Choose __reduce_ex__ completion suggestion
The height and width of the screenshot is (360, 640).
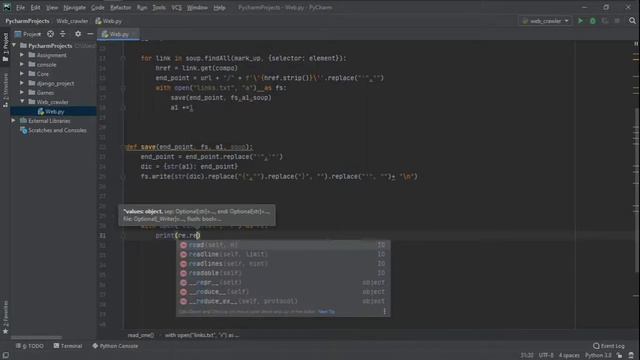[283, 301]
